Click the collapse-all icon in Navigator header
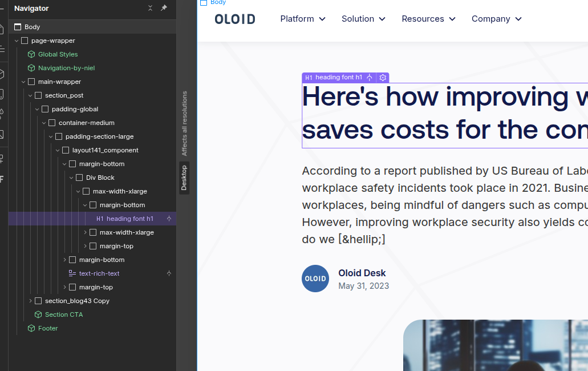Screen dimensions: 588x371 [150, 8]
